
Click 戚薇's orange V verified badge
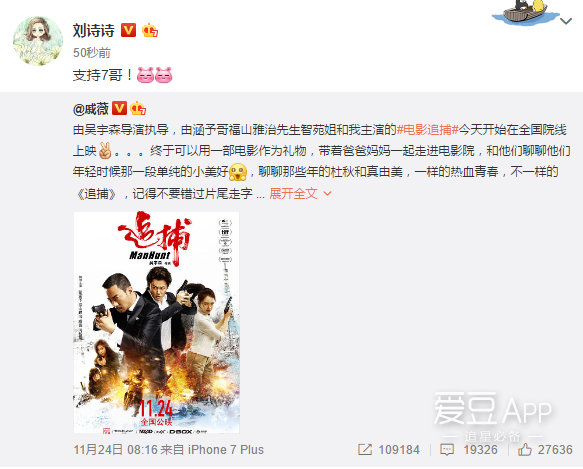[x=119, y=108]
